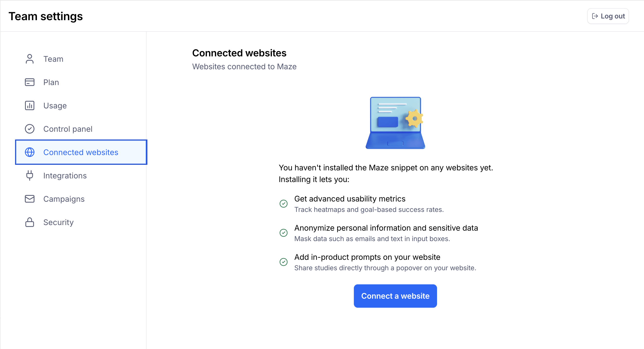The image size is (644, 349).
Task: Click the Campaigns envelope icon
Action: point(29,199)
